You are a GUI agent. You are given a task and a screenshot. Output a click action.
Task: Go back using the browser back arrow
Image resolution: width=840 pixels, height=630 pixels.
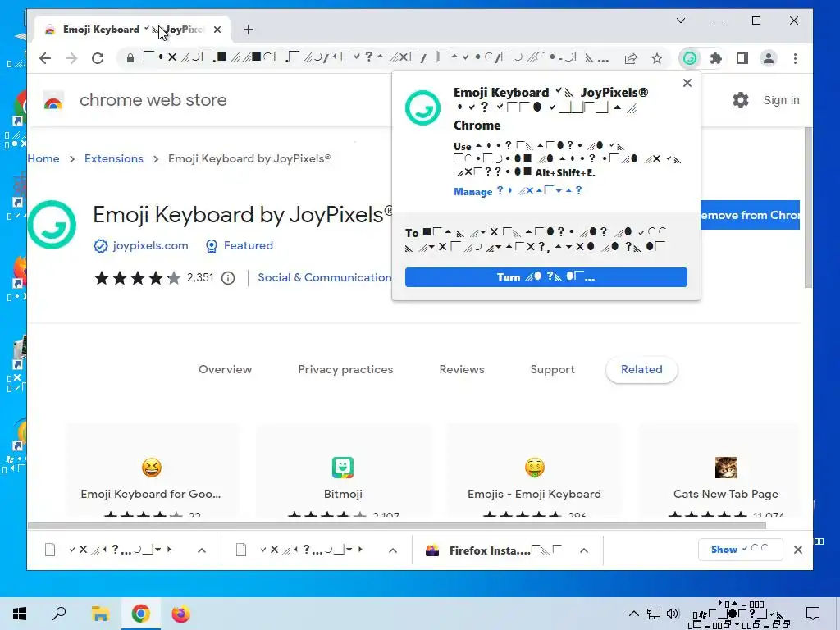[x=45, y=58]
